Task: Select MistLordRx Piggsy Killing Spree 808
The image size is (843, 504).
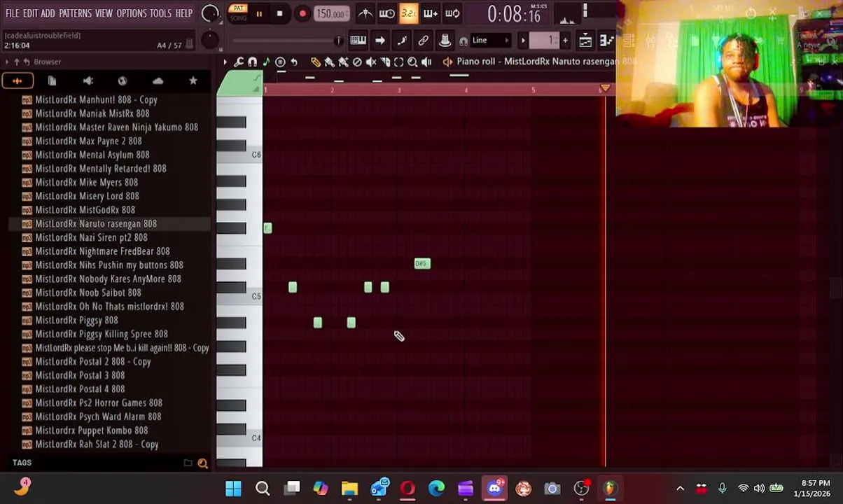Action: (102, 334)
